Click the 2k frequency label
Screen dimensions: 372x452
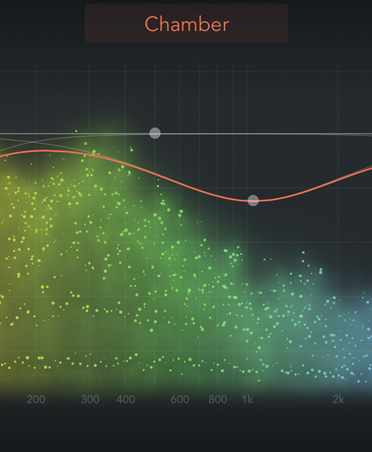click(x=338, y=399)
